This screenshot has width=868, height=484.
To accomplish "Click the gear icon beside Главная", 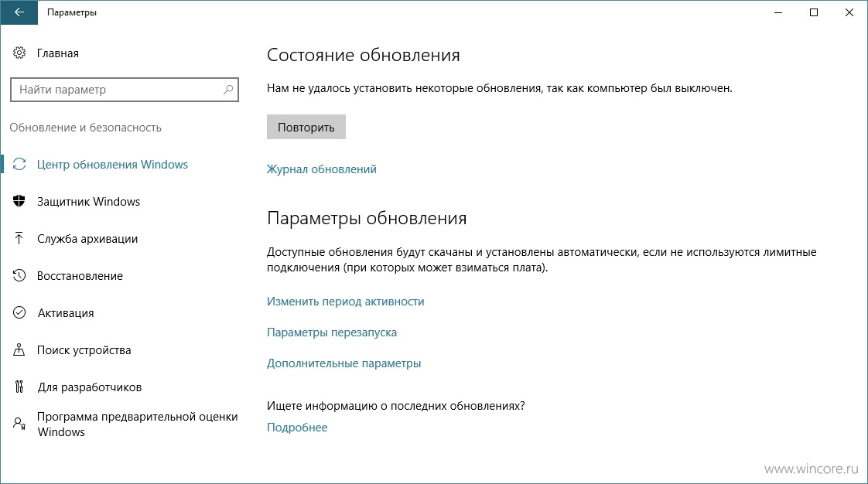I will (x=19, y=53).
